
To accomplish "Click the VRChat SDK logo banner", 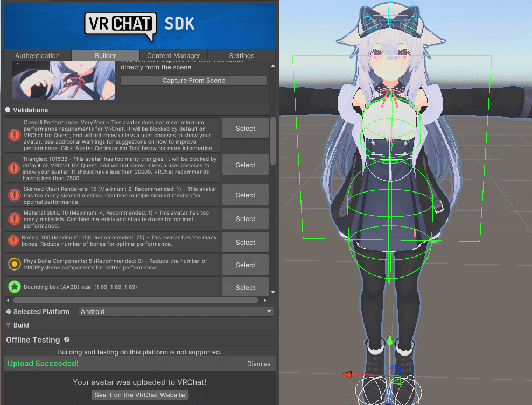I will click(140, 26).
